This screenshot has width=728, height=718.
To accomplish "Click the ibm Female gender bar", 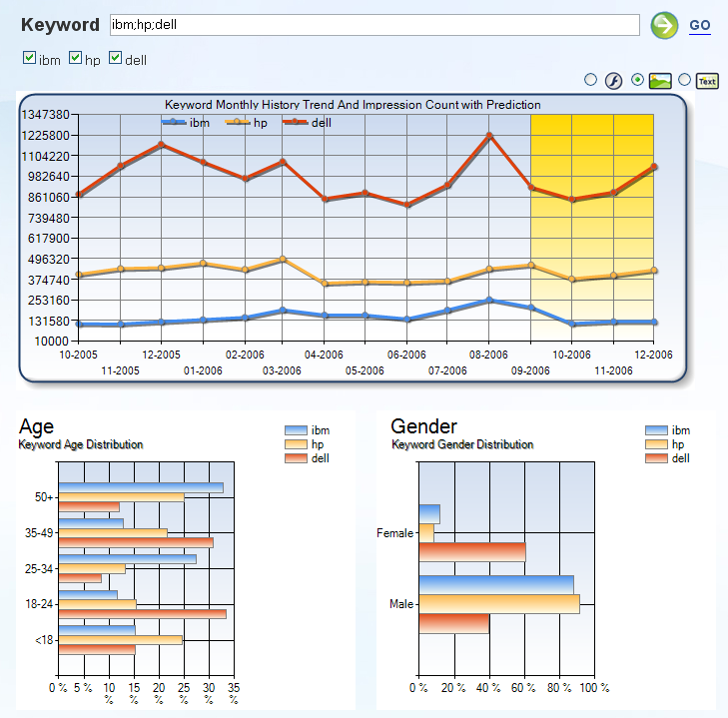I will (429, 514).
